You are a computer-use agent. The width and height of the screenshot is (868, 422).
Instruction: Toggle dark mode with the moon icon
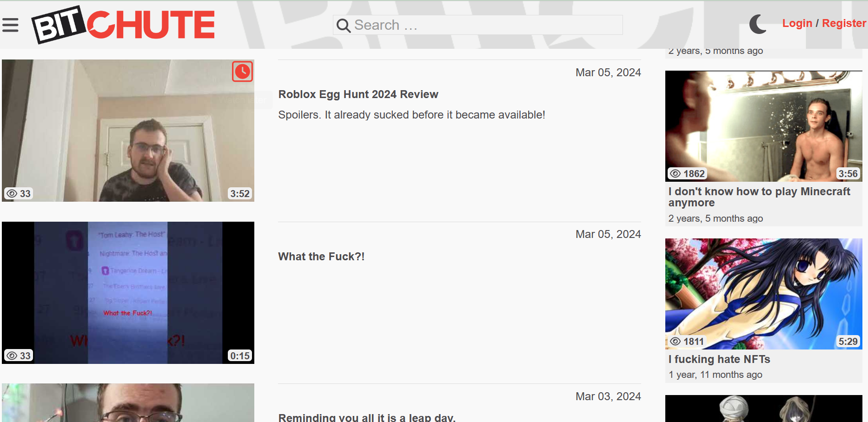tap(758, 24)
